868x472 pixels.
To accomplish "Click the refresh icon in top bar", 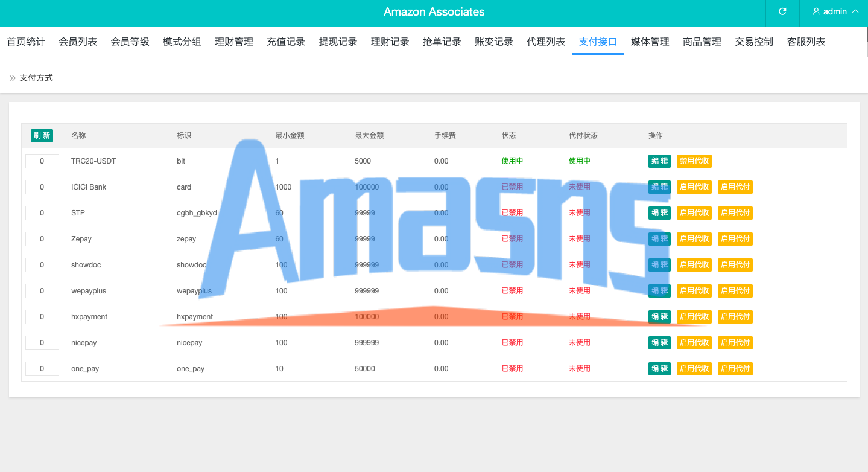I will pos(782,11).
